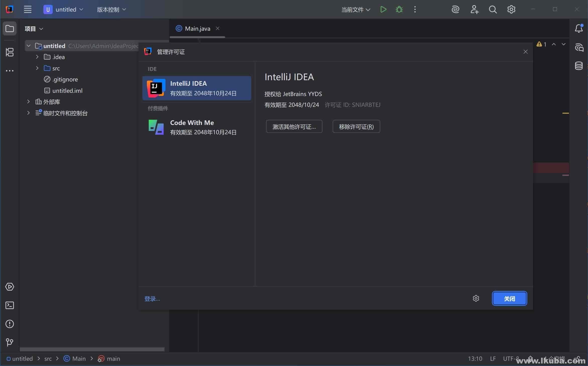Image resolution: width=588 pixels, height=366 pixels.
Task: Expand the .idea folder
Action: (x=37, y=57)
